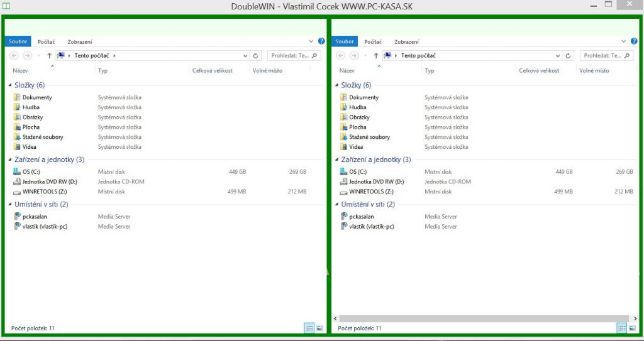Screen dimensions: 644x341
Task: Open Plocha folder icon in right pane
Action: (x=344, y=127)
